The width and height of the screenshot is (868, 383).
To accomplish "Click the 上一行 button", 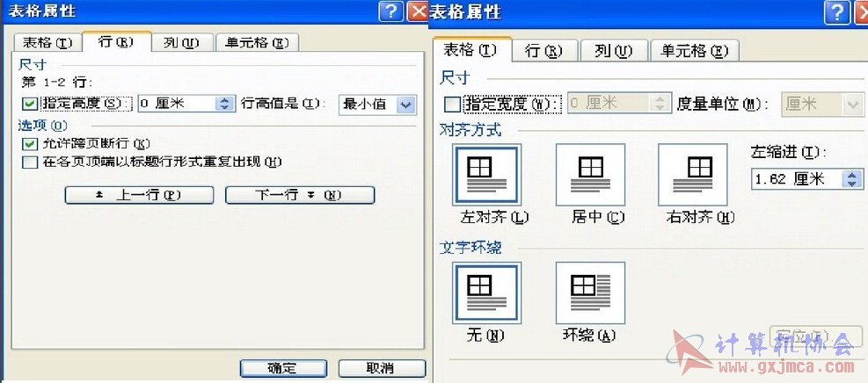I will [x=139, y=195].
